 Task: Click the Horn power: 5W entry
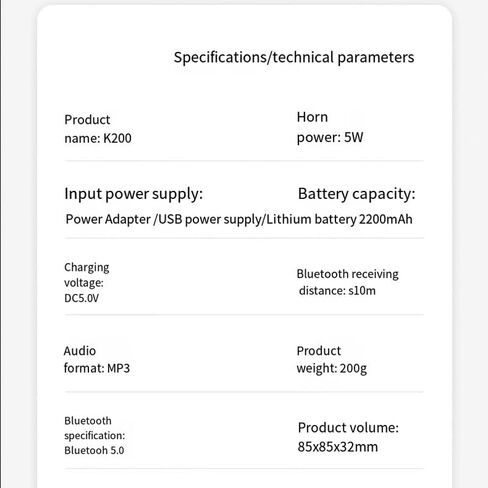(330, 127)
